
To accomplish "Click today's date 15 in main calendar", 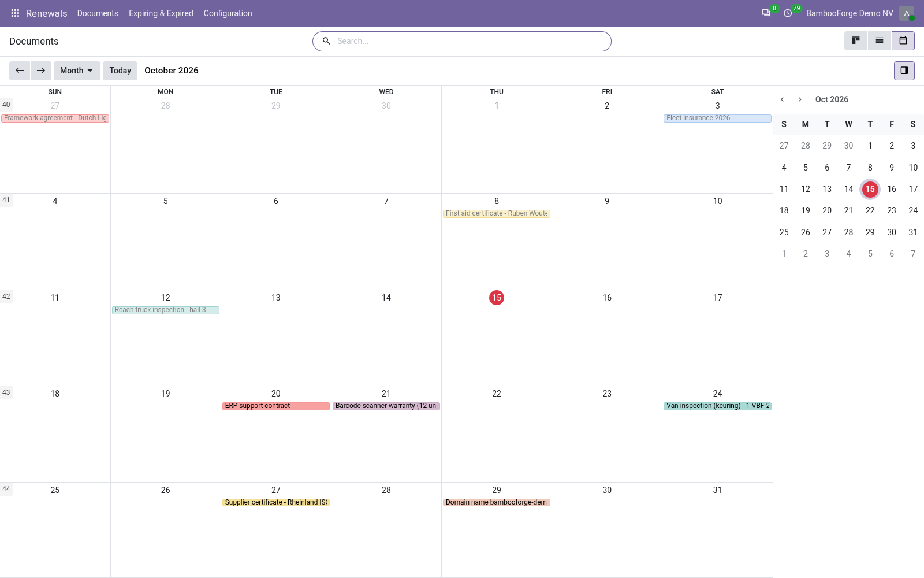I will [x=497, y=298].
